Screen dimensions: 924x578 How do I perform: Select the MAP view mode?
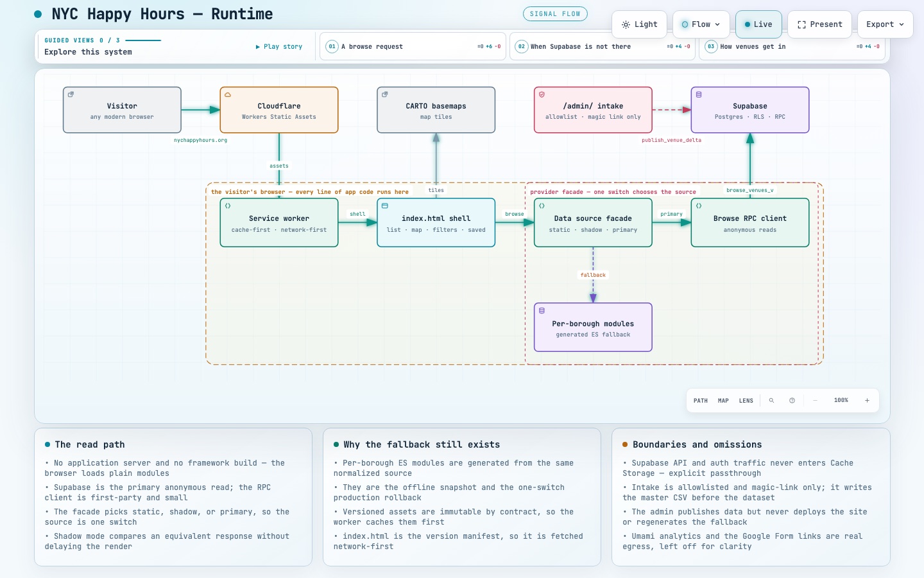coord(723,400)
